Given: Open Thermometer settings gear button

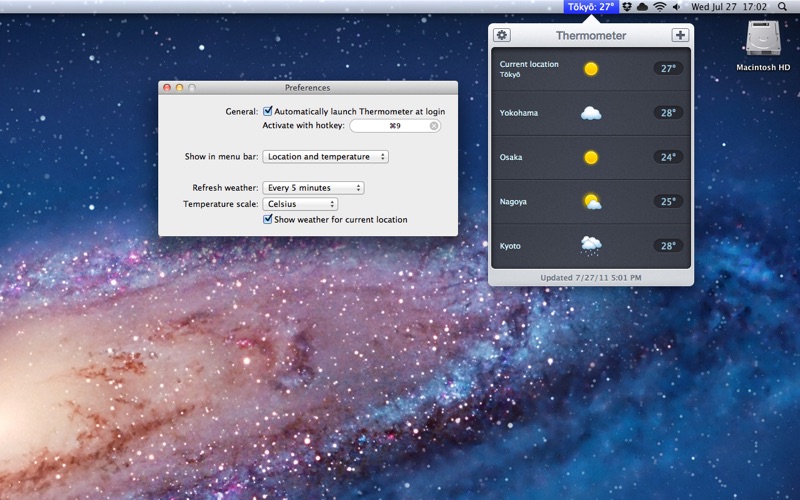Looking at the screenshot, I should 502,35.
